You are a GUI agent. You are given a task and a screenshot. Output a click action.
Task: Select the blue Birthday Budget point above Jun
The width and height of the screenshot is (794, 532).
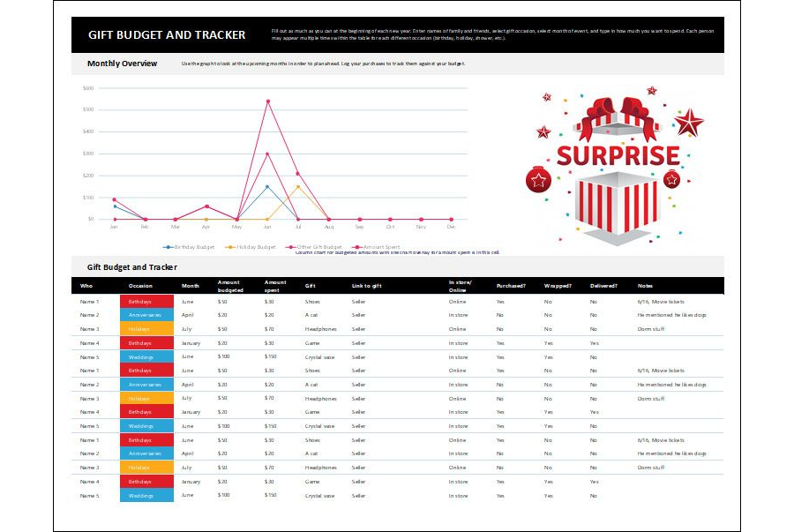(267, 187)
